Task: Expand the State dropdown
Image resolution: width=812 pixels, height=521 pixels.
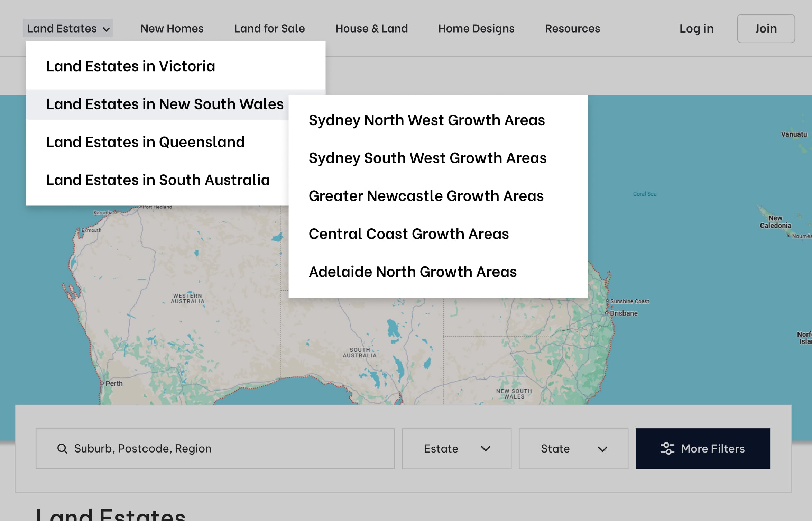Action: (x=573, y=448)
